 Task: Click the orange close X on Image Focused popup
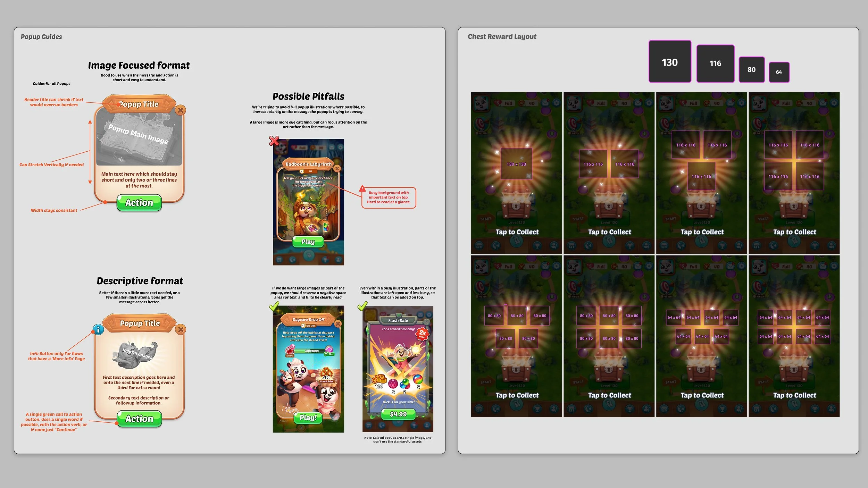[x=180, y=110]
